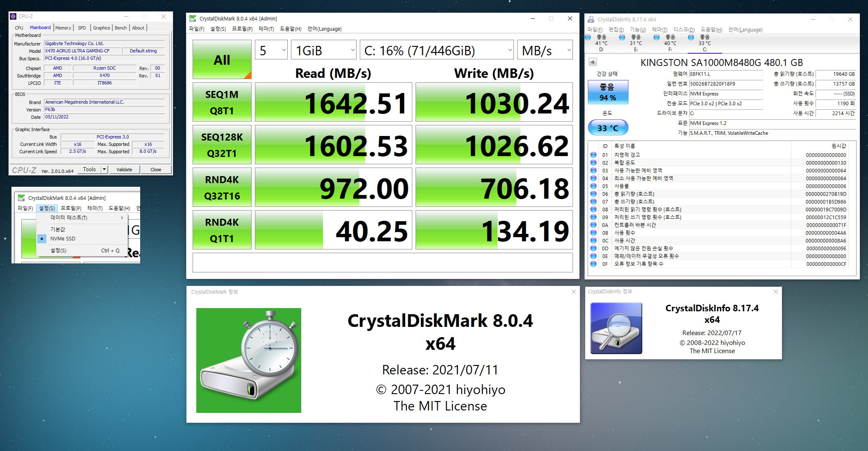Click the CrystalDiskInfo magnifier logo image
This screenshot has width=868, height=451.
(x=616, y=328)
